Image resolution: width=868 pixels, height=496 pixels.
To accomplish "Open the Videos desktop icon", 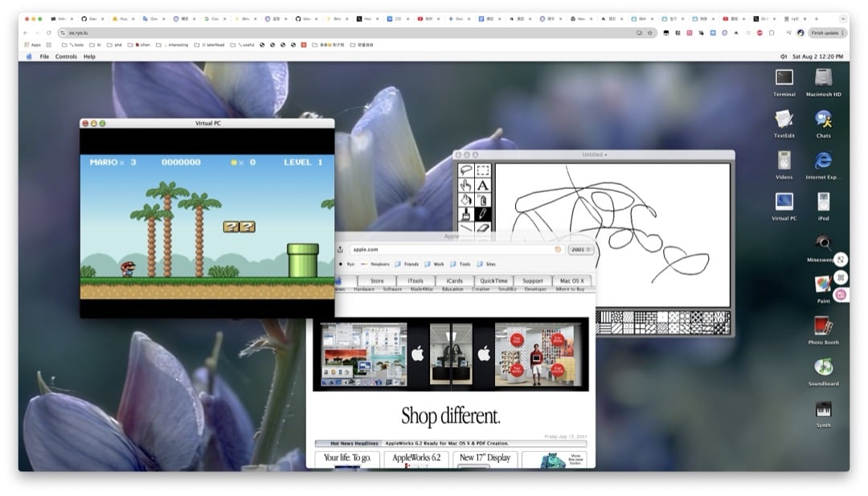I will 784,165.
